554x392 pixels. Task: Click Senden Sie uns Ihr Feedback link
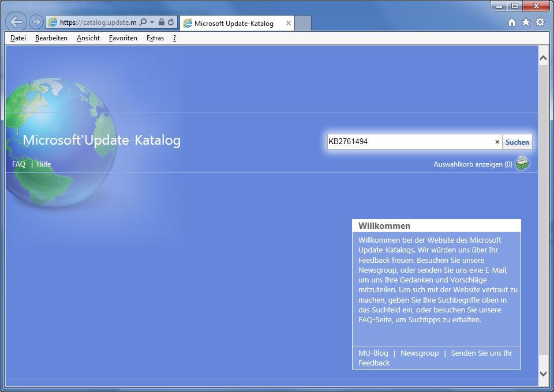[435, 358]
